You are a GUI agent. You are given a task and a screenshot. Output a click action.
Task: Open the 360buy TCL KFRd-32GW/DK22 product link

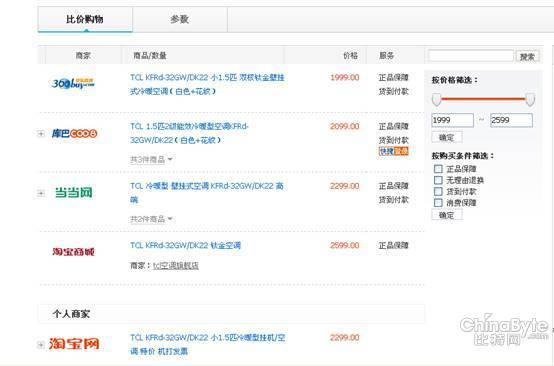[x=207, y=84]
